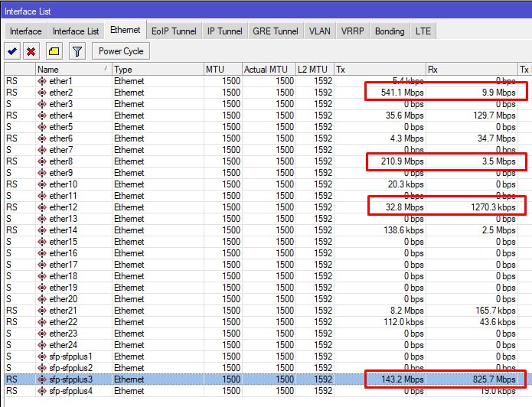Click the interface icon of ether12
The height and width of the screenshot is (407, 532).
tap(42, 207)
